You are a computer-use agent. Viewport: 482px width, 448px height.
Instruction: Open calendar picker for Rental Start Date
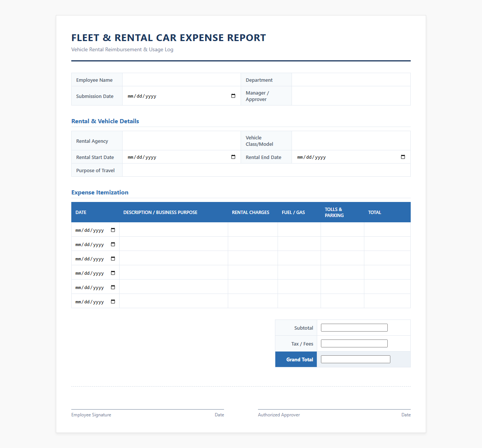pos(233,157)
